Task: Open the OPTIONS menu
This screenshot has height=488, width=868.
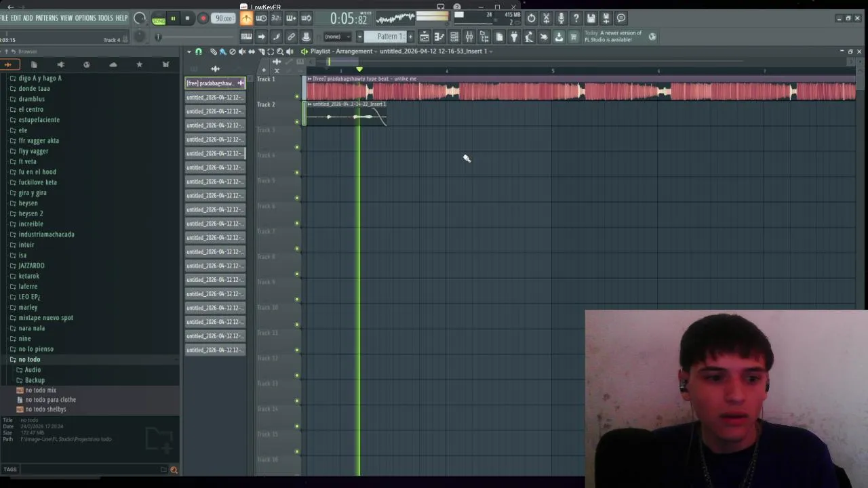Action: [x=85, y=18]
